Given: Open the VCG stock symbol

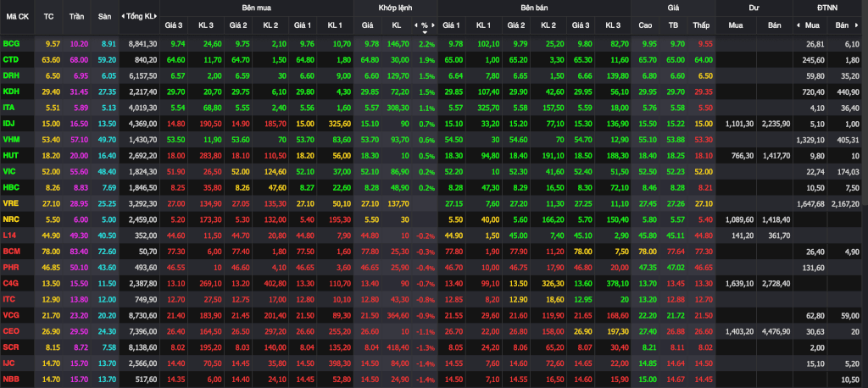Looking at the screenshot, I should coord(10,315).
